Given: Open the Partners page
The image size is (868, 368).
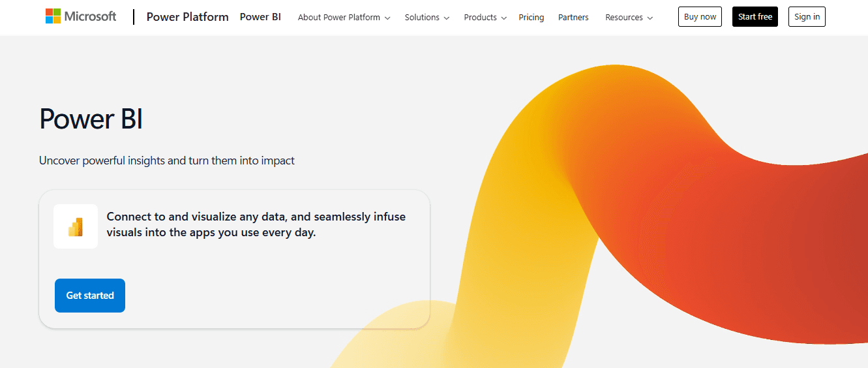Looking at the screenshot, I should pos(573,18).
